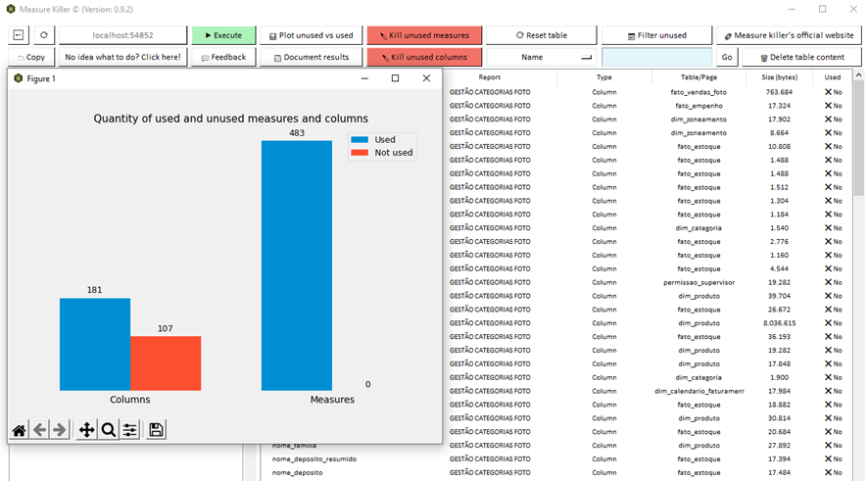Click Delete table content button
Viewport: 868px width, 481px height.
point(801,57)
